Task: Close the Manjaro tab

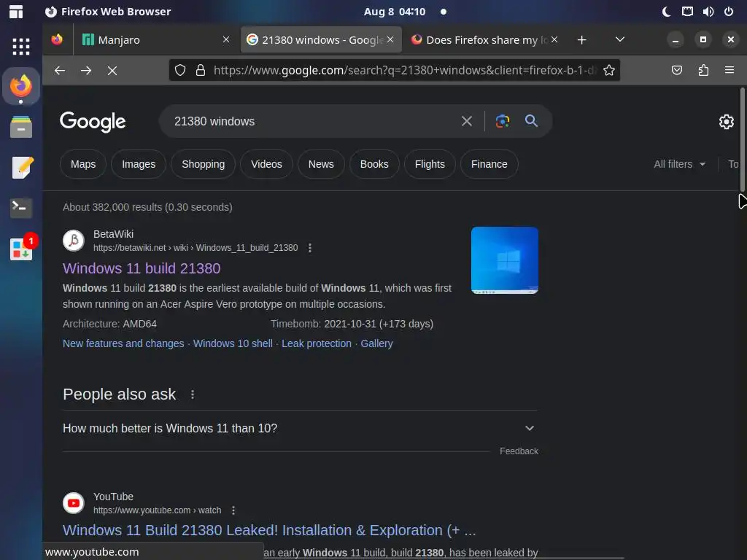Action: point(226,39)
